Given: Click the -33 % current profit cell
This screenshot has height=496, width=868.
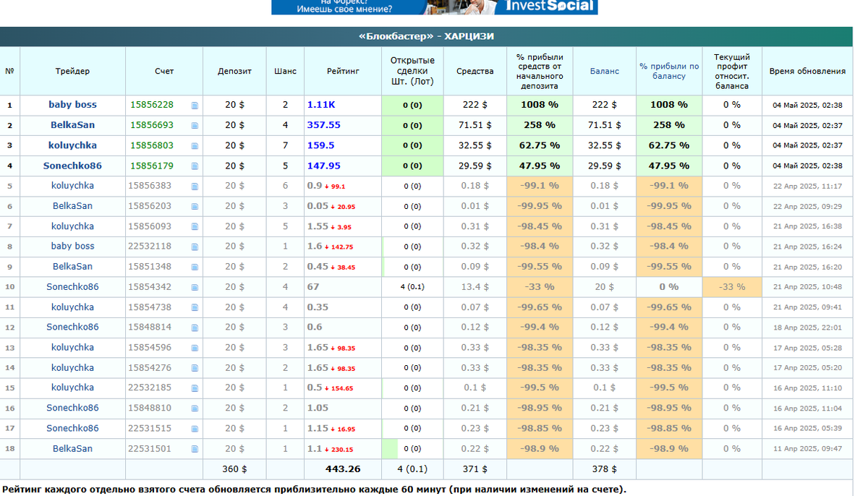Looking at the screenshot, I should point(731,287).
